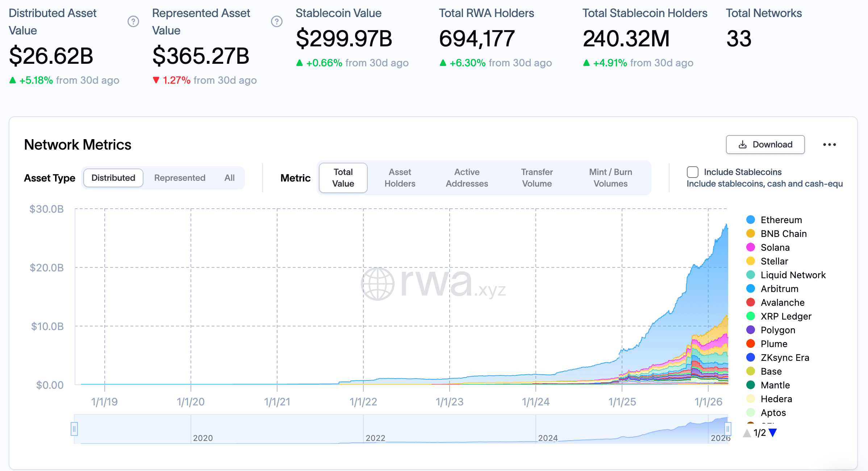Viewport: 868px width, 471px height.
Task: Enable the Include Stablecoins checkbox
Action: point(692,172)
